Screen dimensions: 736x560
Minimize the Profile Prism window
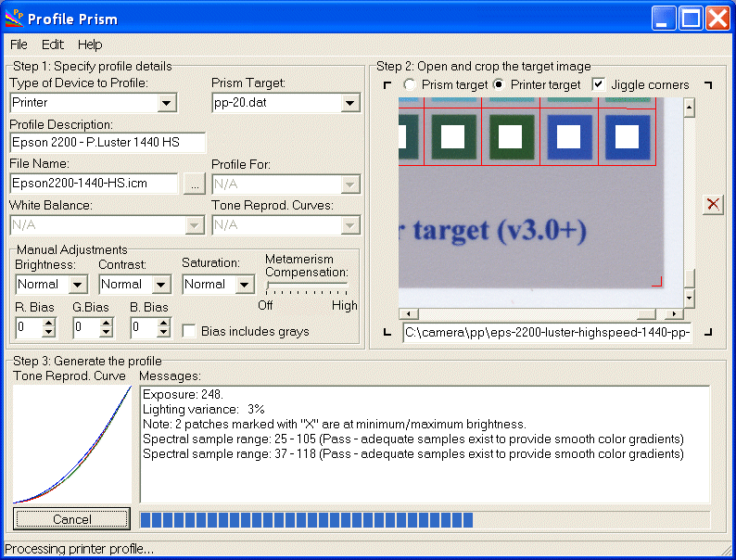pyautogui.click(x=664, y=19)
